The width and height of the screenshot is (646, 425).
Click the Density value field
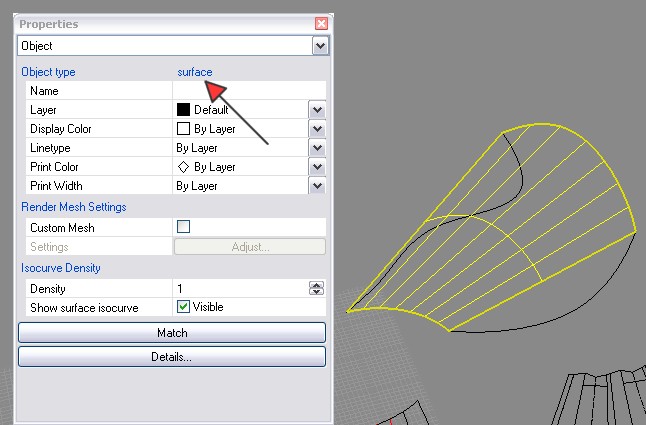(241, 288)
